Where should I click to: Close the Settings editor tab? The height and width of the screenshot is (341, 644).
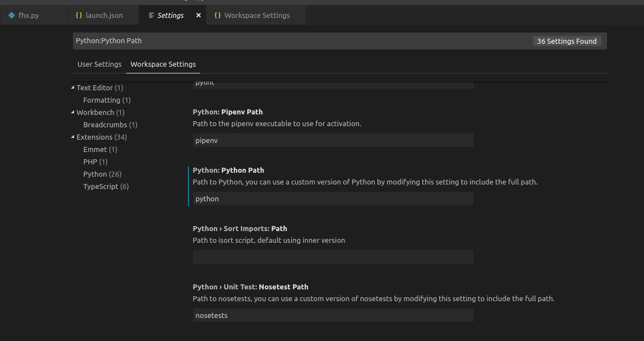[199, 16]
